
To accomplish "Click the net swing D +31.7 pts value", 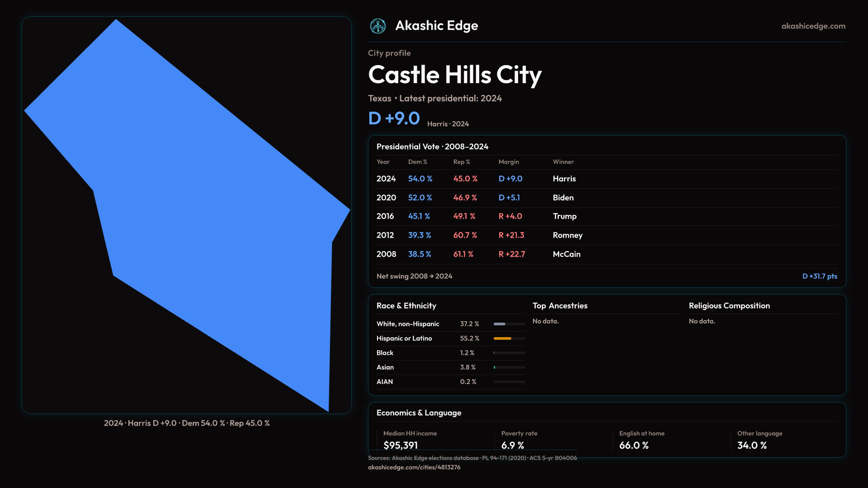I will (x=819, y=276).
